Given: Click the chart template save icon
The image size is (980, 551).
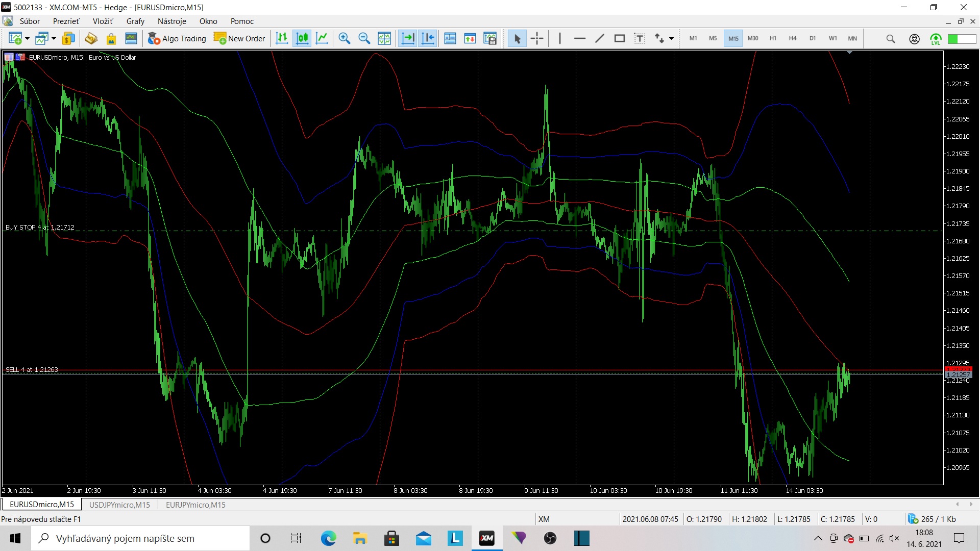Looking at the screenshot, I should 490,38.
